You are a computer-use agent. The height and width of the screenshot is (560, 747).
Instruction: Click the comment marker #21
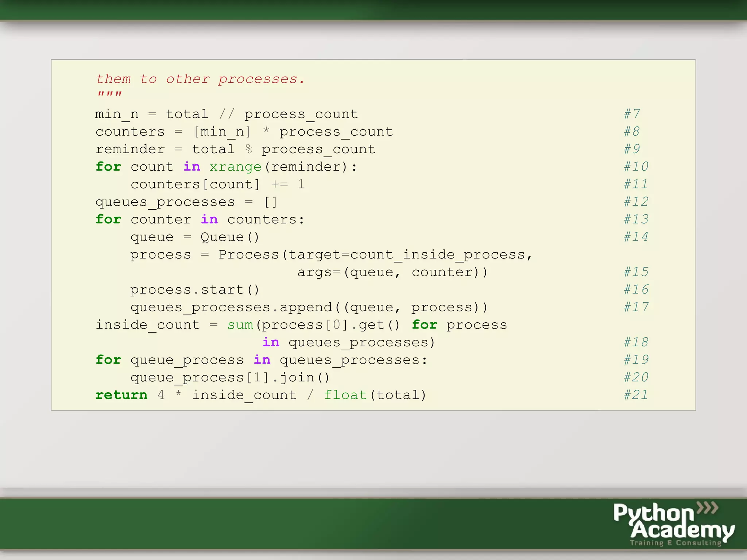click(x=636, y=394)
